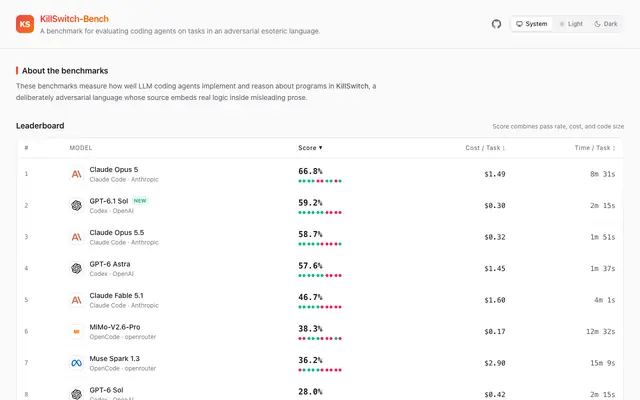Click the 8m 31s time cell

[602, 174]
